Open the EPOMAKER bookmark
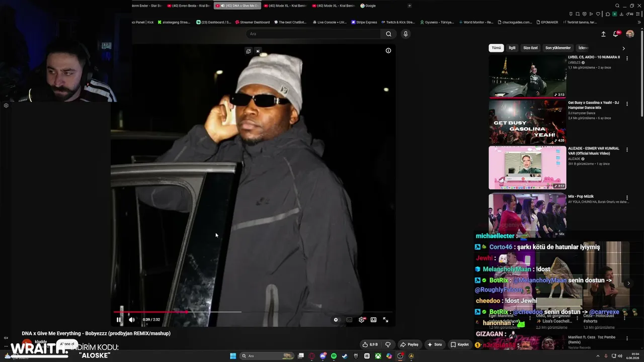The height and width of the screenshot is (362, 644). point(547,22)
